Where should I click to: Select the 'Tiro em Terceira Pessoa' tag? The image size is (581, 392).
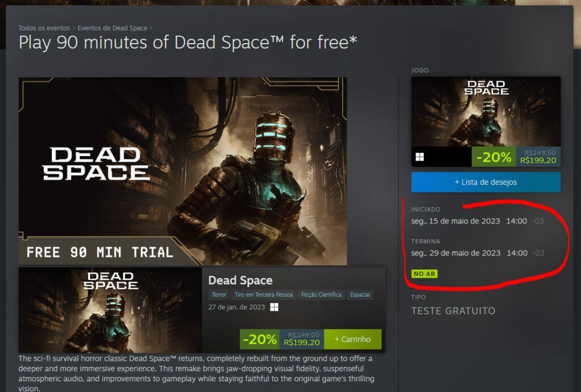coord(264,294)
